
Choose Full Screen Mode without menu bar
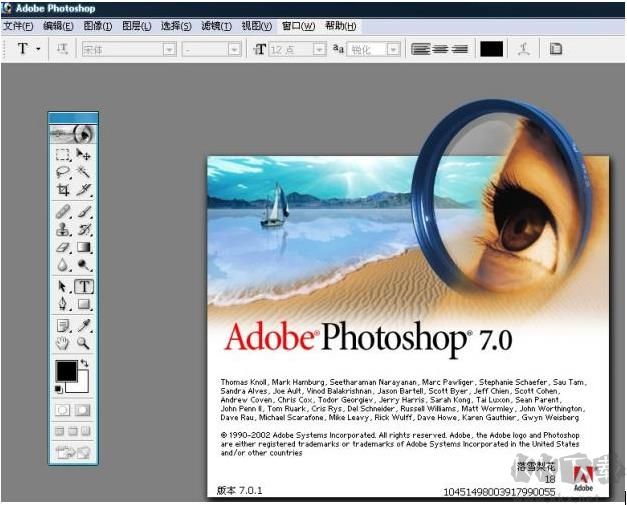[86, 431]
